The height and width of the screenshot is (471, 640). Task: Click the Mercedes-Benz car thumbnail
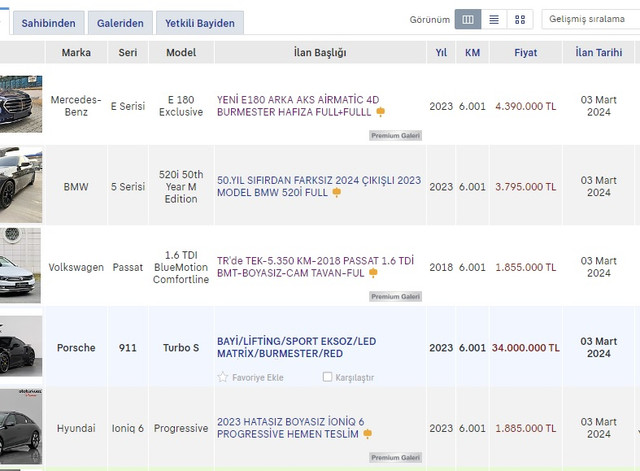point(21,104)
